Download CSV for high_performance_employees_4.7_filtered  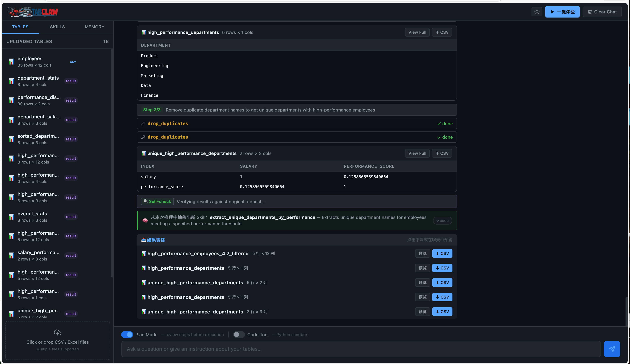pyautogui.click(x=442, y=253)
